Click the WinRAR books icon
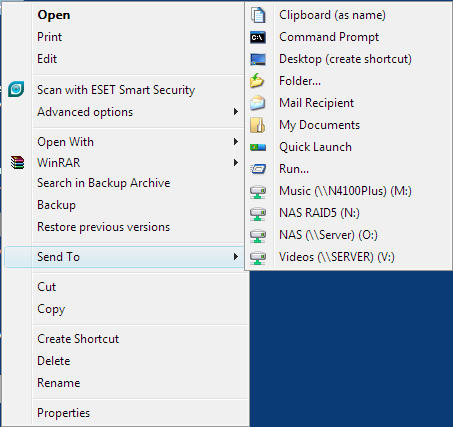 17,162
